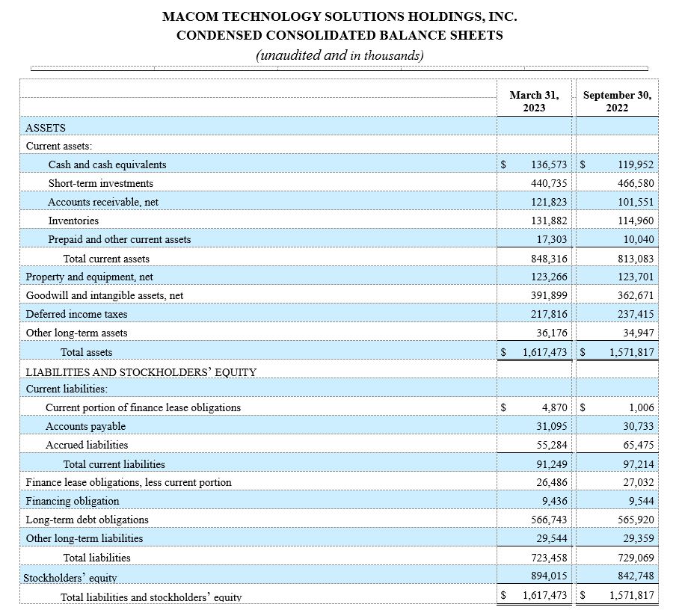
Task: Select the LIABILITIES AND STOCKHOLDERS' EQUITY heading
Action: [141, 372]
